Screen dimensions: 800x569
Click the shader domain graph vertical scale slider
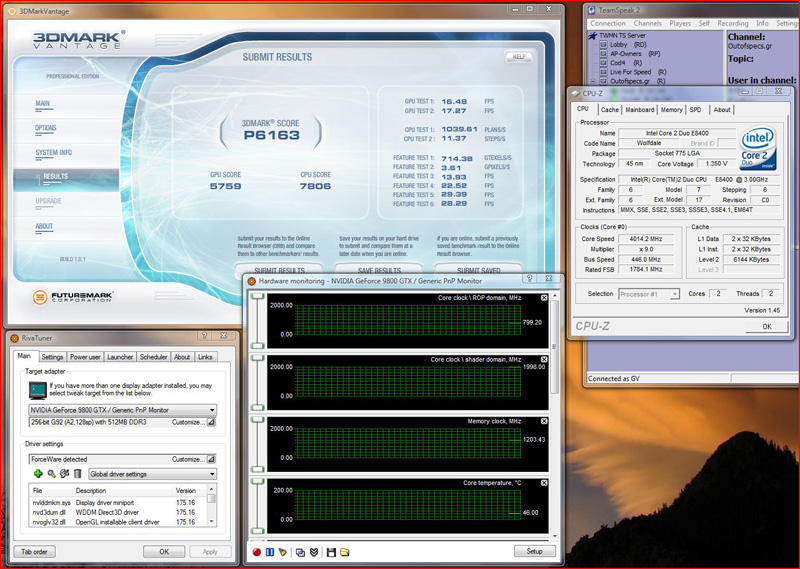tap(258, 383)
